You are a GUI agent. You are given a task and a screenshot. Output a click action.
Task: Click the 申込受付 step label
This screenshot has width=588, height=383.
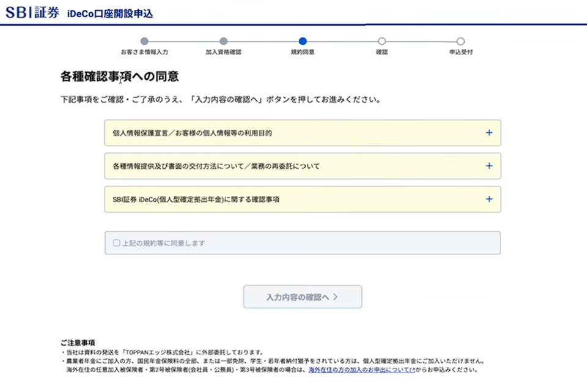click(461, 52)
